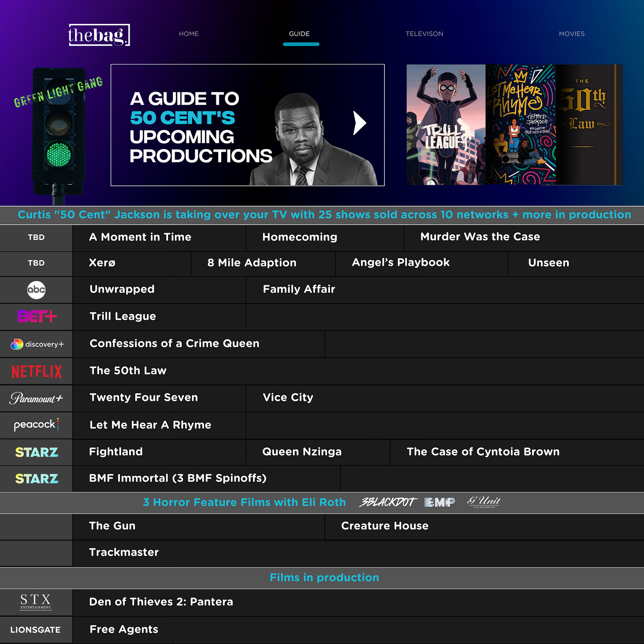Open The 50th Law book cover thumbnail
The width and height of the screenshot is (644, 644).
pyautogui.click(x=589, y=125)
